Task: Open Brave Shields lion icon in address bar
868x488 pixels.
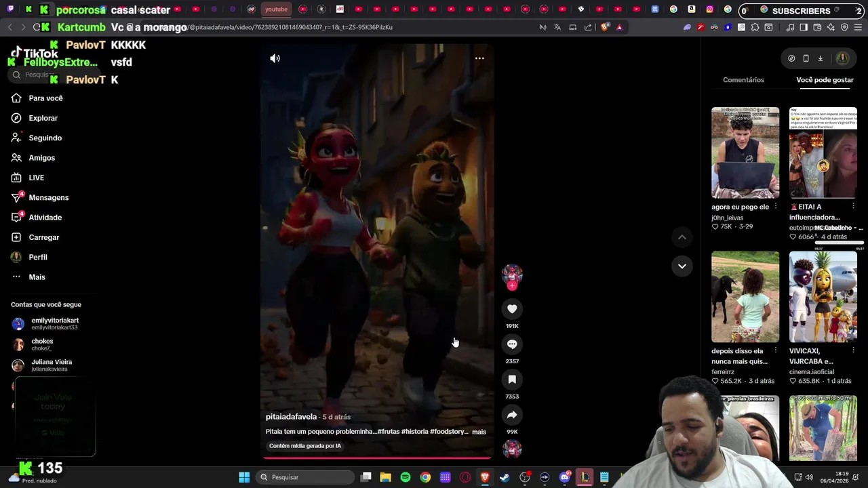Action: pyautogui.click(x=605, y=27)
